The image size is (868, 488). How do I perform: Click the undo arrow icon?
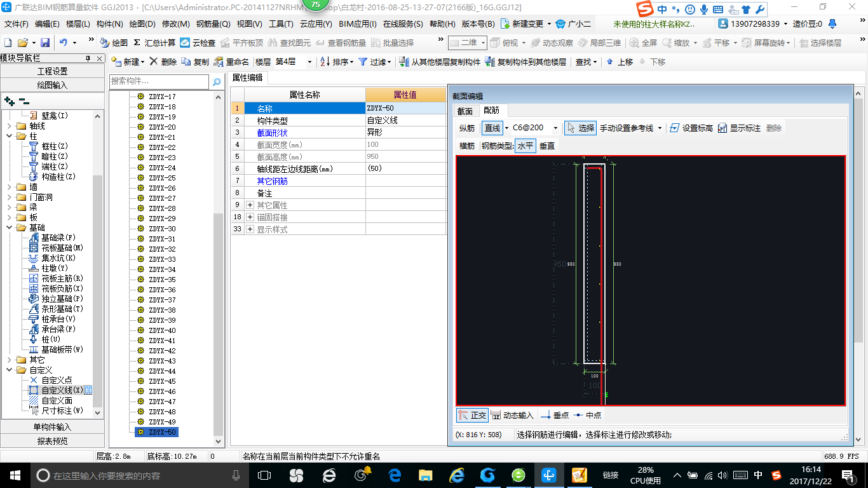click(64, 43)
